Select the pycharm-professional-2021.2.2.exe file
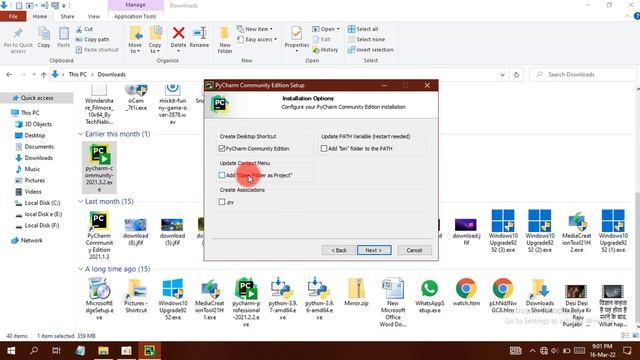Screen dimensions: 640x360 (246, 302)
